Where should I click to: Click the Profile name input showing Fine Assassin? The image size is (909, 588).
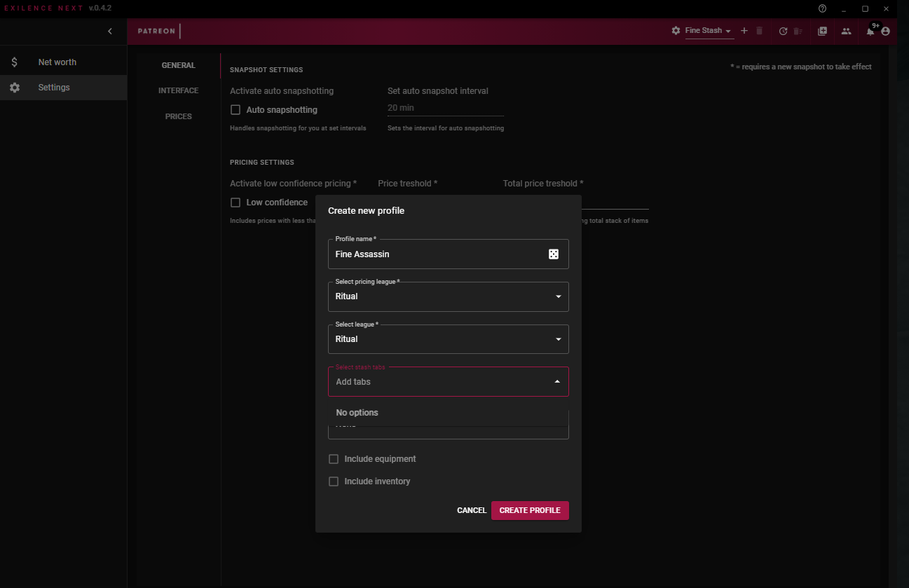click(435, 254)
